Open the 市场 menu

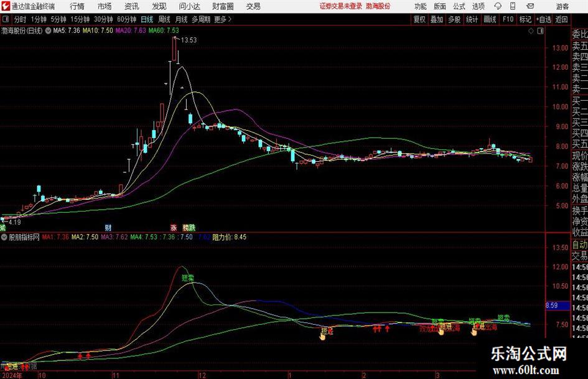(x=105, y=6)
